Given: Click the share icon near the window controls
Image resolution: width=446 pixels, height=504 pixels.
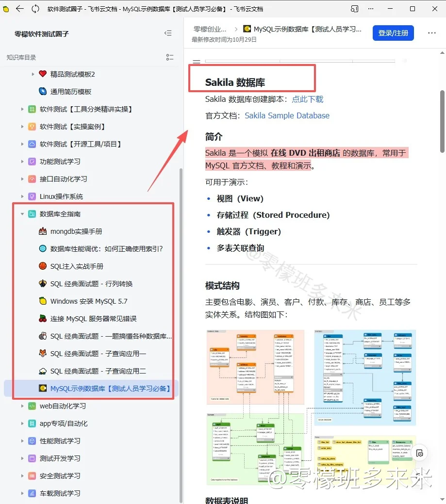Looking at the screenshot, I should click(353, 9).
